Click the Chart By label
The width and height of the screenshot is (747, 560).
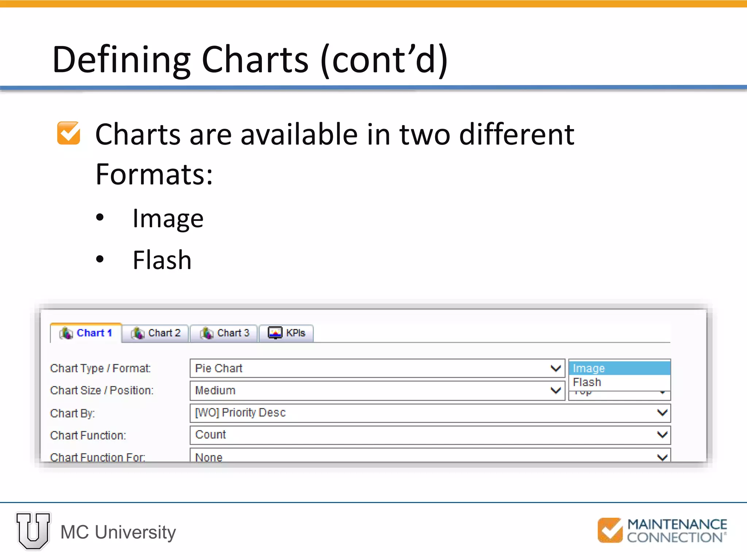(72, 413)
